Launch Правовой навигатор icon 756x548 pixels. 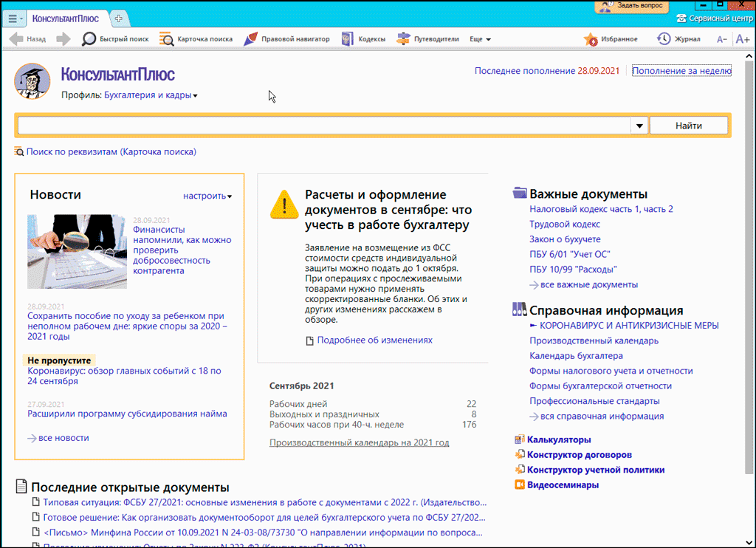(x=250, y=39)
